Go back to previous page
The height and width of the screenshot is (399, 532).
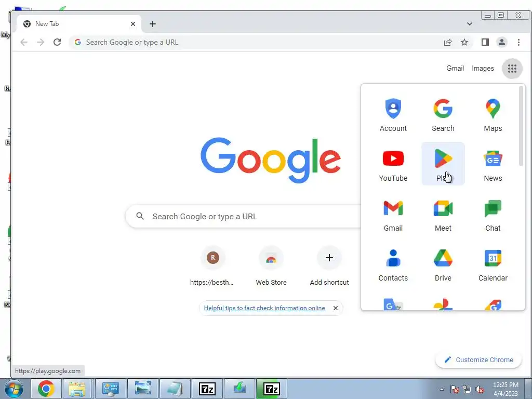[x=24, y=42]
